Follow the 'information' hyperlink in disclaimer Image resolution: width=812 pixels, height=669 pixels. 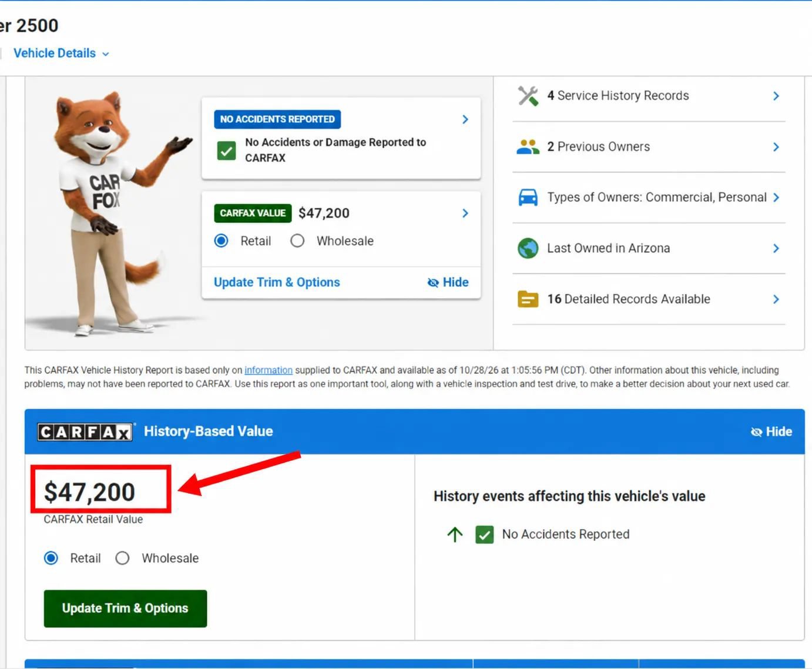point(269,370)
